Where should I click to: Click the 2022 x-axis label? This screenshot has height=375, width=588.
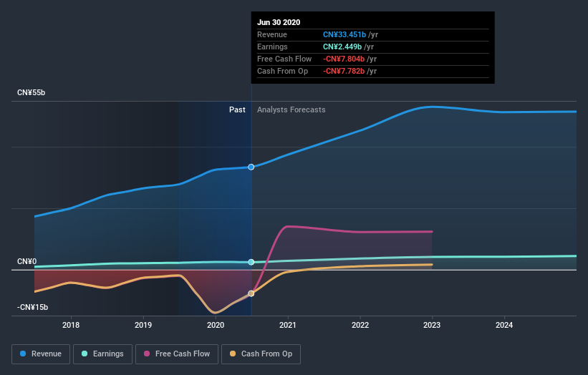[360, 325]
